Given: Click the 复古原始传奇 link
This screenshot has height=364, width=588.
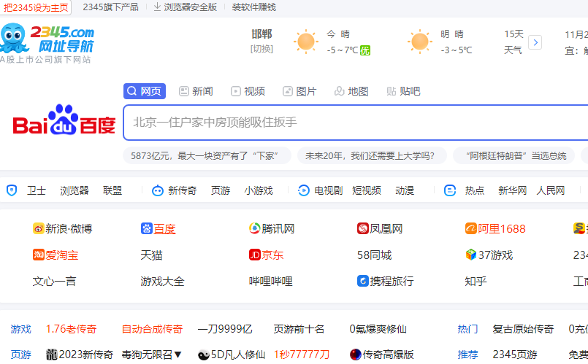Looking at the screenshot, I should tap(523, 329).
